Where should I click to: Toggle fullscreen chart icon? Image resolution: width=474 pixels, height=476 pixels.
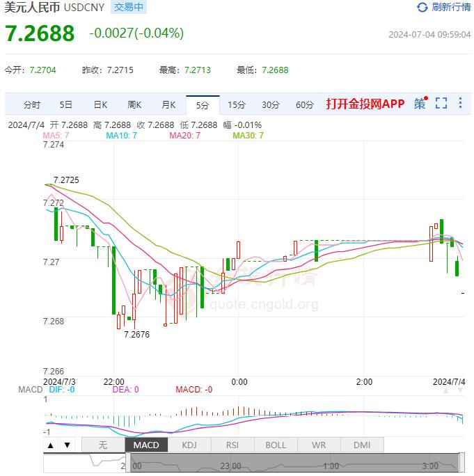coord(441,103)
